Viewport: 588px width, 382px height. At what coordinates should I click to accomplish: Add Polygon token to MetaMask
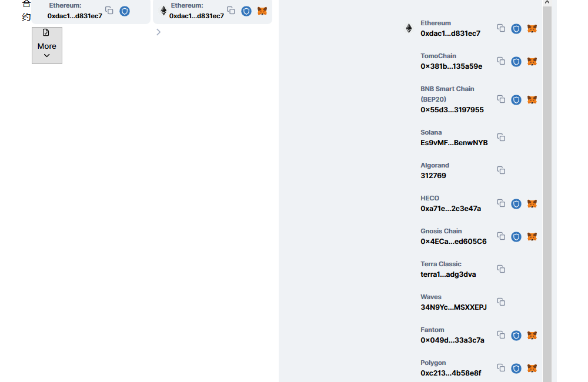(x=532, y=368)
